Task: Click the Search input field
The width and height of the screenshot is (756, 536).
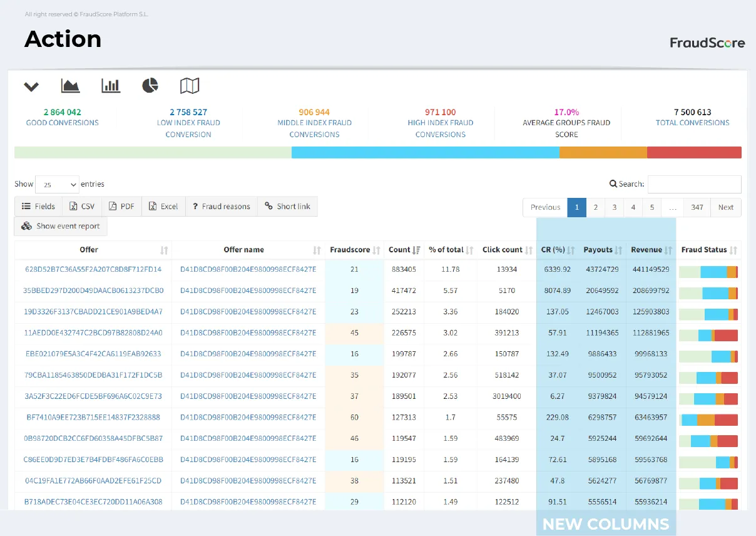Action: [x=694, y=184]
